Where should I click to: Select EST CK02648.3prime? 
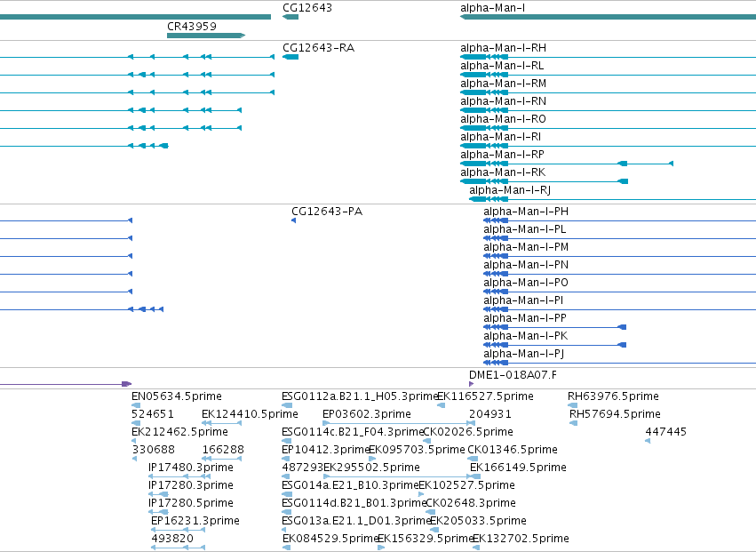click(x=471, y=503)
